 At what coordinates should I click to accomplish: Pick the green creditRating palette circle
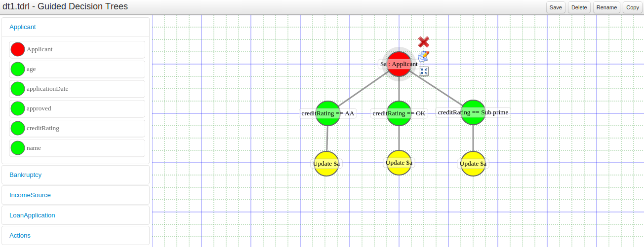(x=18, y=128)
